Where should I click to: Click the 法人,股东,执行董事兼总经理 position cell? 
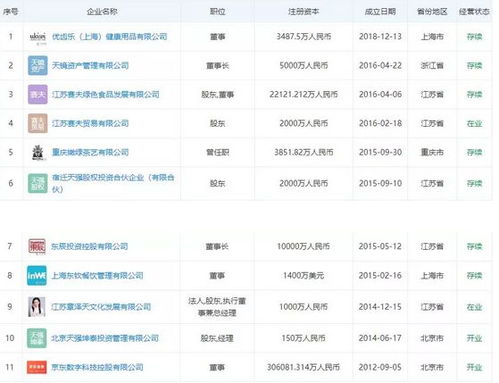[217, 307]
